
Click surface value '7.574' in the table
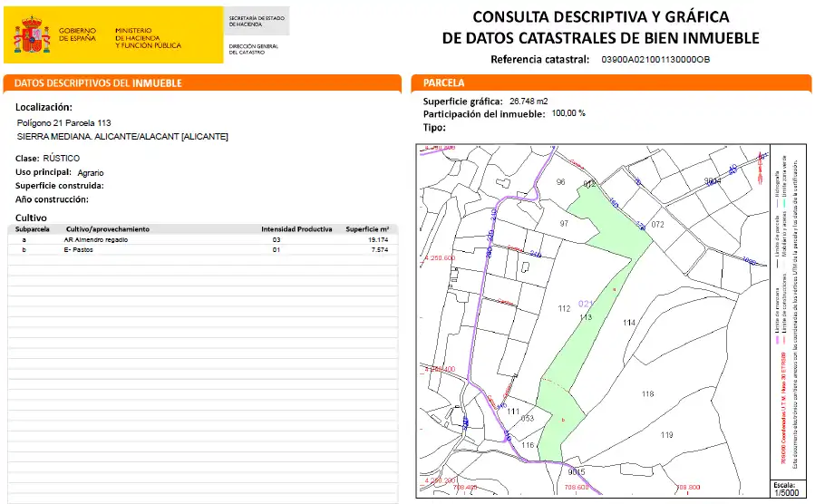click(380, 250)
